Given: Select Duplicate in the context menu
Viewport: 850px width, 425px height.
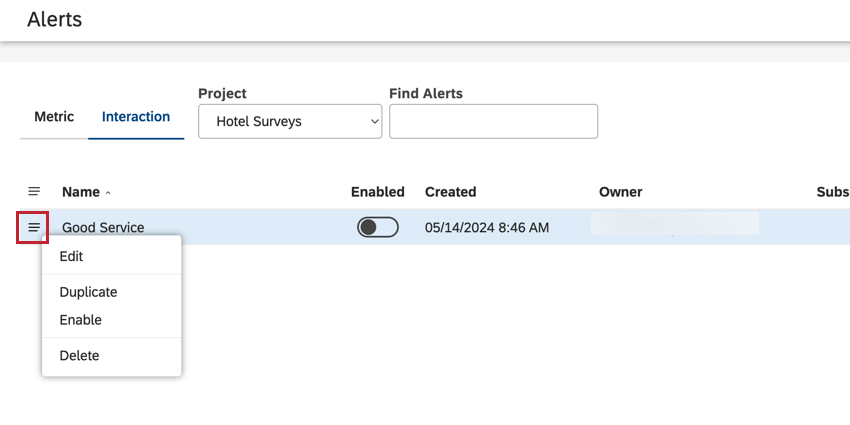Looking at the screenshot, I should click(x=88, y=292).
